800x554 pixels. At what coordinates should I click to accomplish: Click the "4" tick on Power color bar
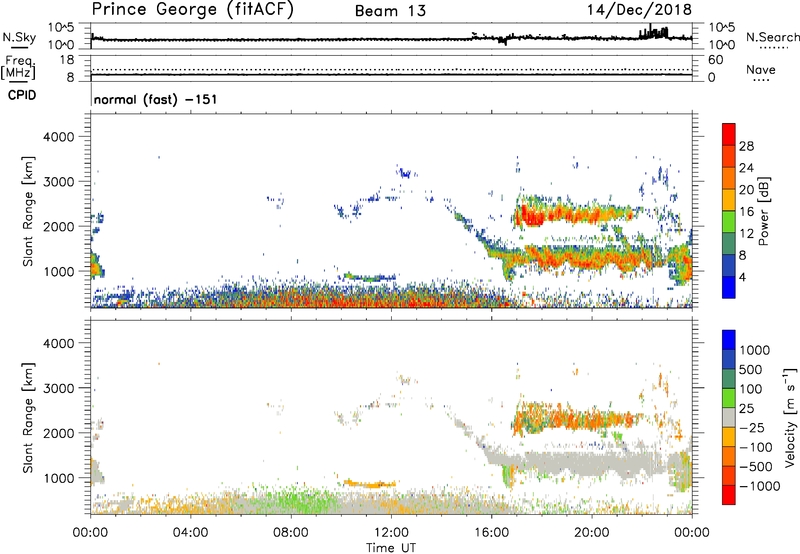(743, 277)
